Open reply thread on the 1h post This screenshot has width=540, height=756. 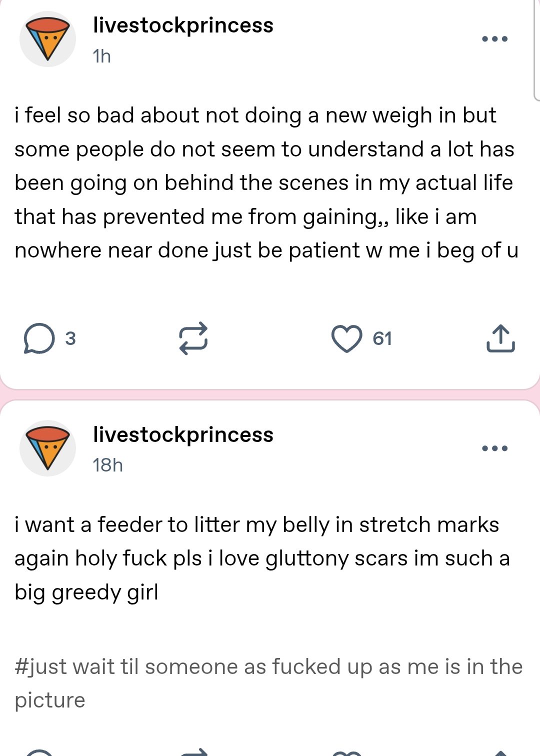point(39,338)
